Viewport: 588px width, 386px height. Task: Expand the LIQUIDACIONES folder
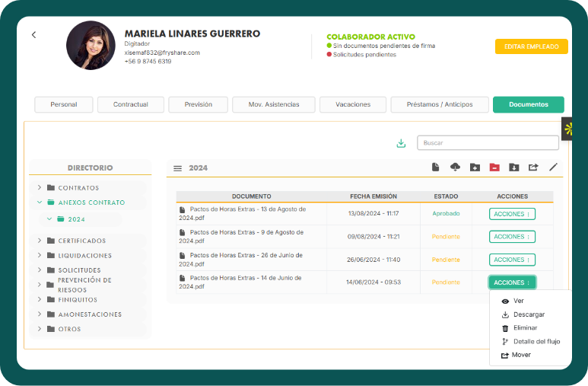point(40,256)
